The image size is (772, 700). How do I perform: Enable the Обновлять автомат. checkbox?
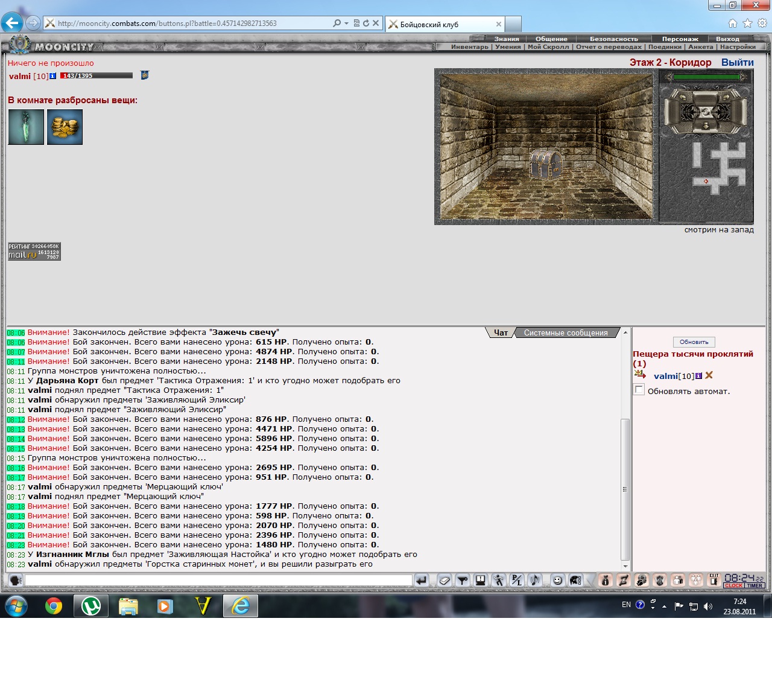(639, 390)
